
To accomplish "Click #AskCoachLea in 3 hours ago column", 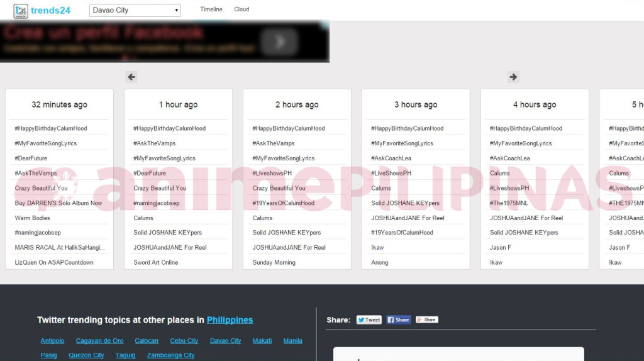I will (x=391, y=158).
